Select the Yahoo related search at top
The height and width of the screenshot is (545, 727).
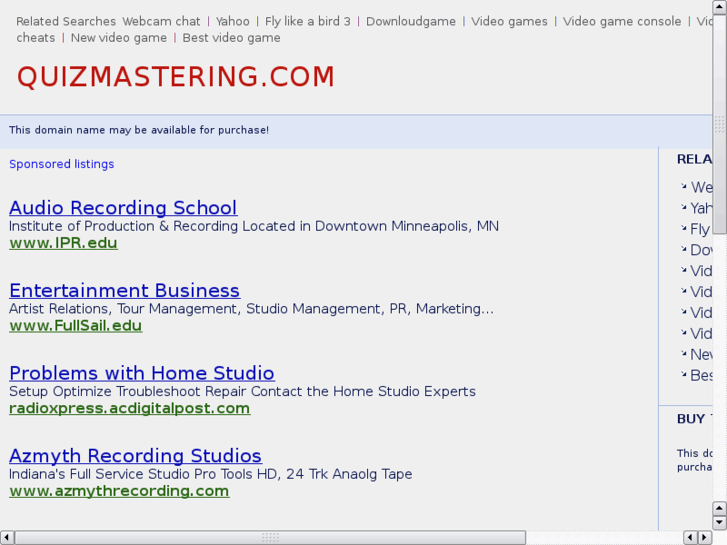pyautogui.click(x=233, y=21)
